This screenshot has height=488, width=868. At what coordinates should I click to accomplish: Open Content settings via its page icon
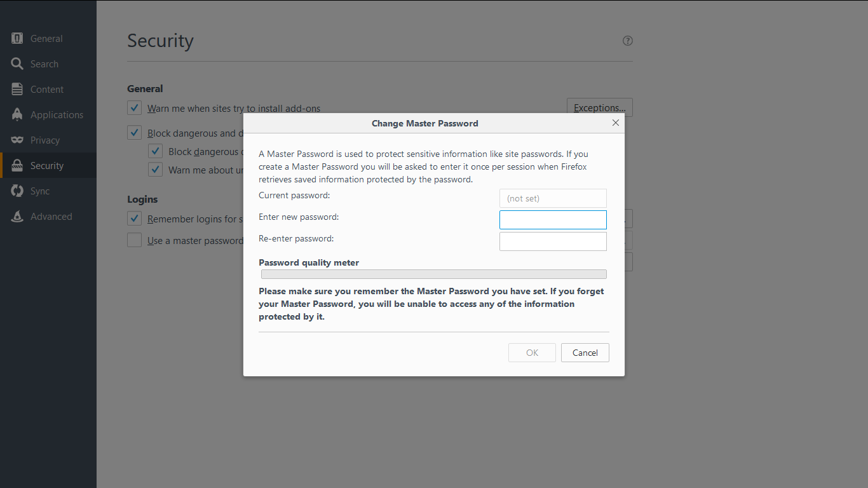[x=17, y=89]
